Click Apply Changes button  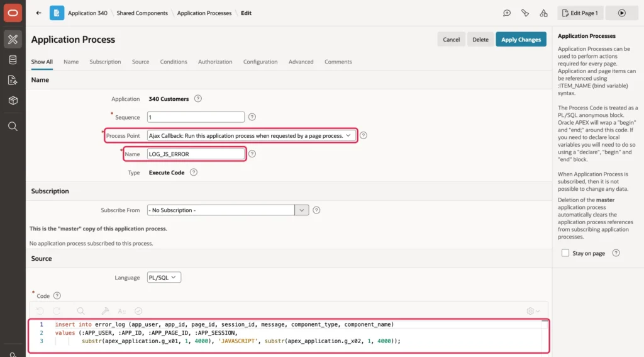tap(521, 40)
